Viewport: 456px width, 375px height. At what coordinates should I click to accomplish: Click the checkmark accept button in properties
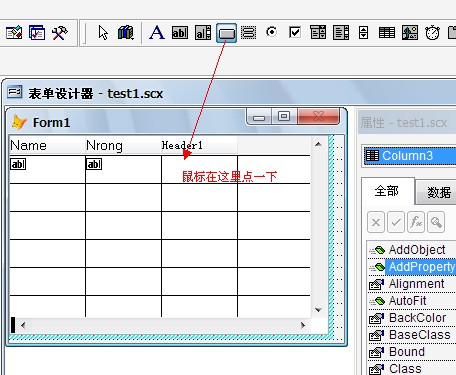(x=396, y=222)
